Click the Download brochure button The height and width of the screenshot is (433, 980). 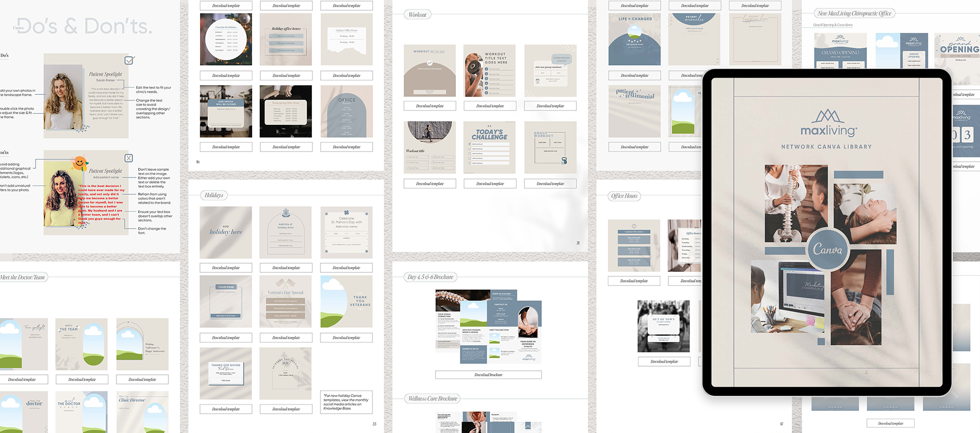(488, 375)
